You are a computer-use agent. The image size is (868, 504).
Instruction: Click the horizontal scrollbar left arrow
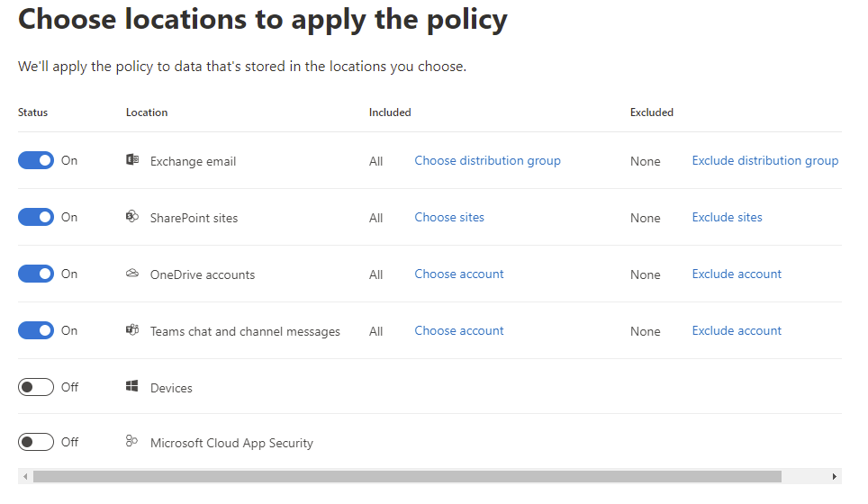pos(25,476)
